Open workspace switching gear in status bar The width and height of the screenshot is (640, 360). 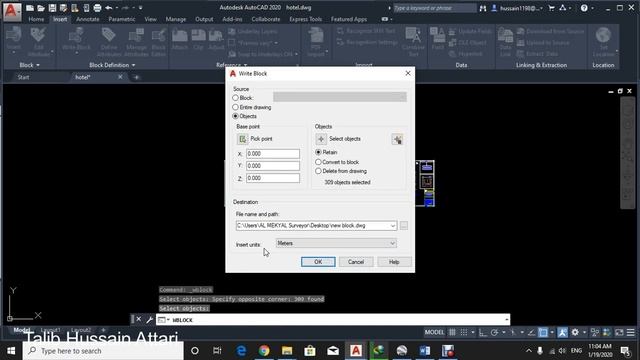point(575,333)
